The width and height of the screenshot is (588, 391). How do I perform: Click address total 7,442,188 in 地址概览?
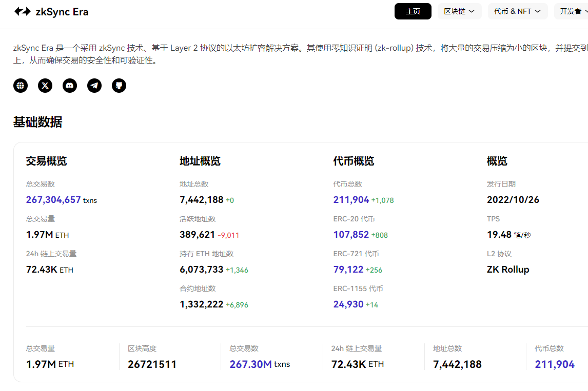coord(201,200)
